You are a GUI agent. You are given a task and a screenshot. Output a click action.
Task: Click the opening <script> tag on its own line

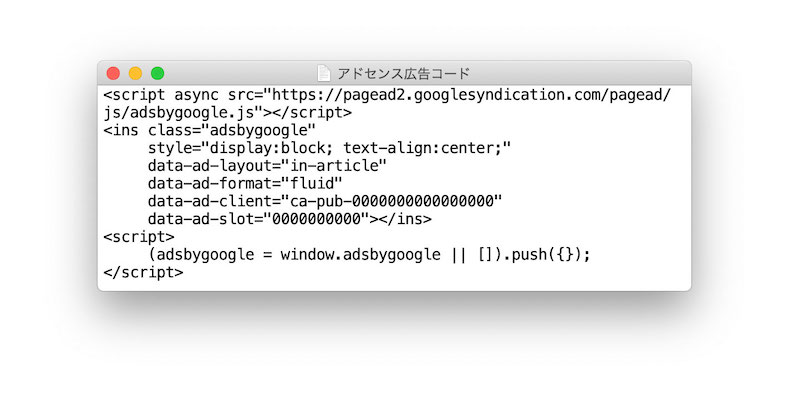139,237
